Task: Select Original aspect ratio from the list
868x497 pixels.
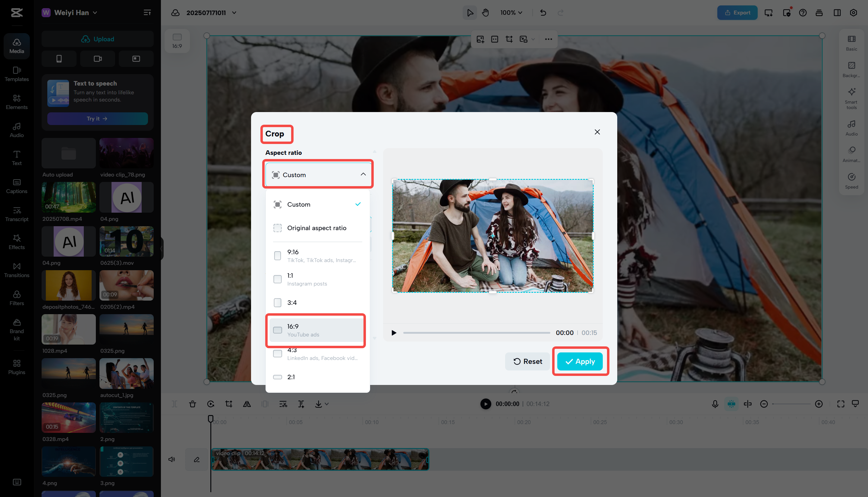Action: tap(316, 228)
